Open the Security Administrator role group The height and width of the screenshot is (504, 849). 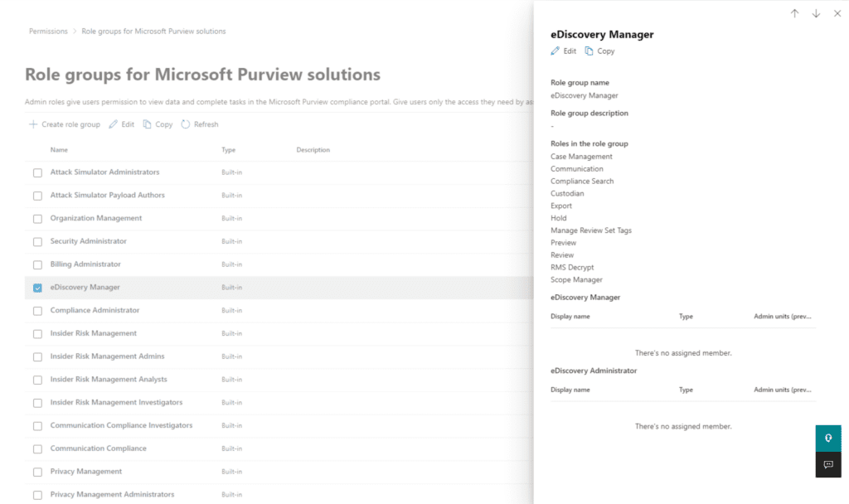click(88, 241)
